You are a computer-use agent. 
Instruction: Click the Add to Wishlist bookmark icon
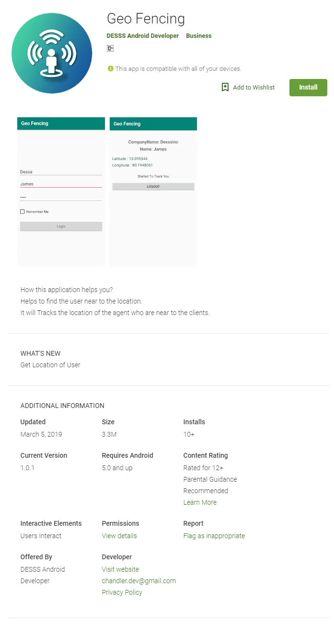(225, 87)
